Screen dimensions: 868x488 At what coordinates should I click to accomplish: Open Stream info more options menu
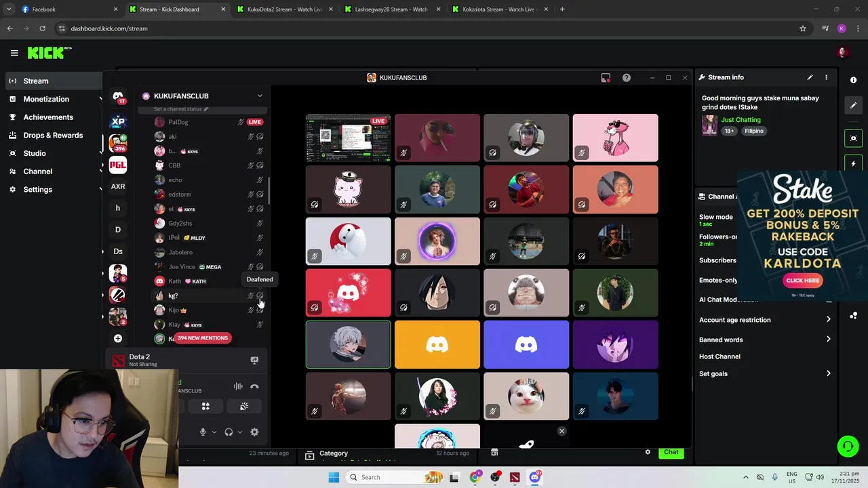click(826, 77)
